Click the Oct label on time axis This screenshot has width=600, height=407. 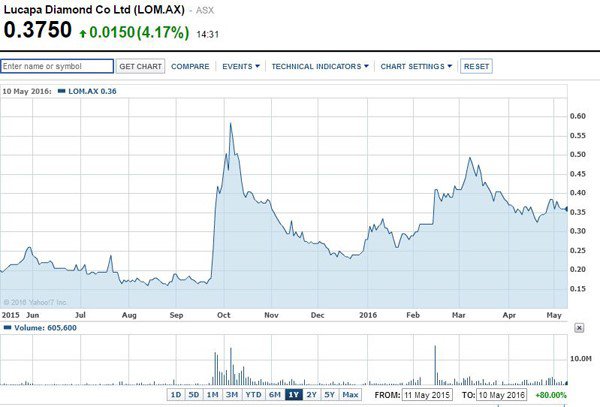pos(223,315)
